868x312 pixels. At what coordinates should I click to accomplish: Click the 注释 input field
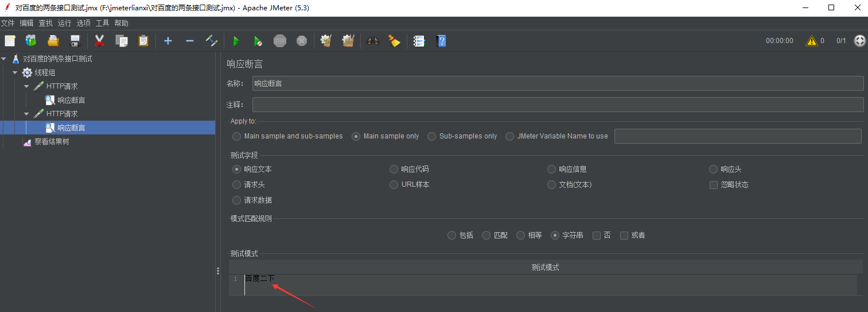coord(558,105)
